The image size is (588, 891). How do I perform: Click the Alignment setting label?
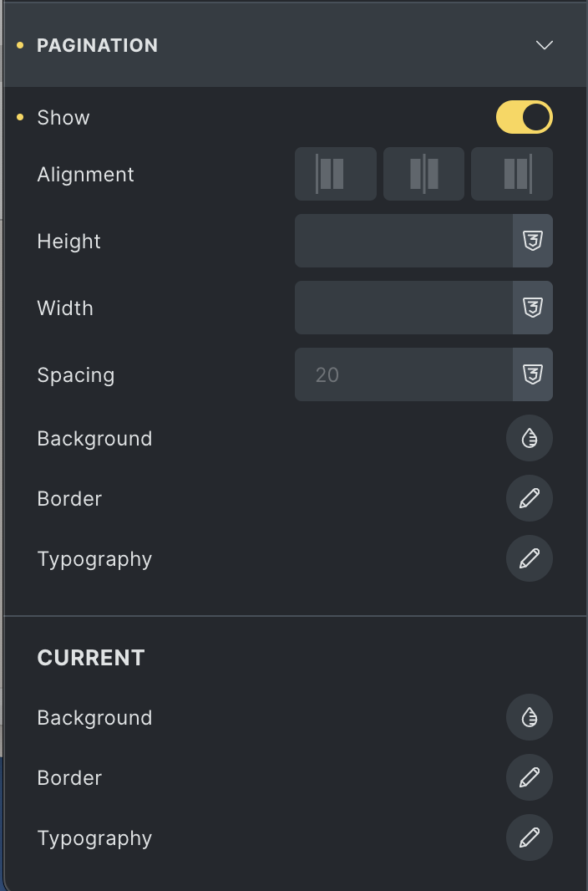tap(85, 175)
